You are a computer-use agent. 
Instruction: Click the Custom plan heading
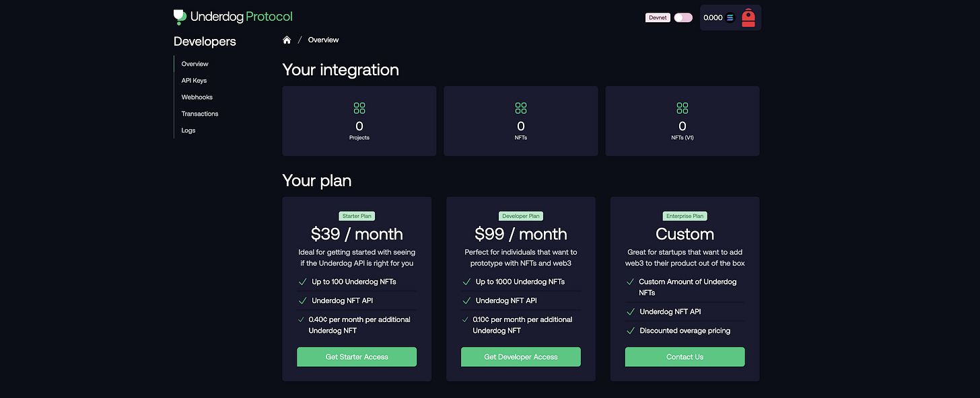coord(685,234)
